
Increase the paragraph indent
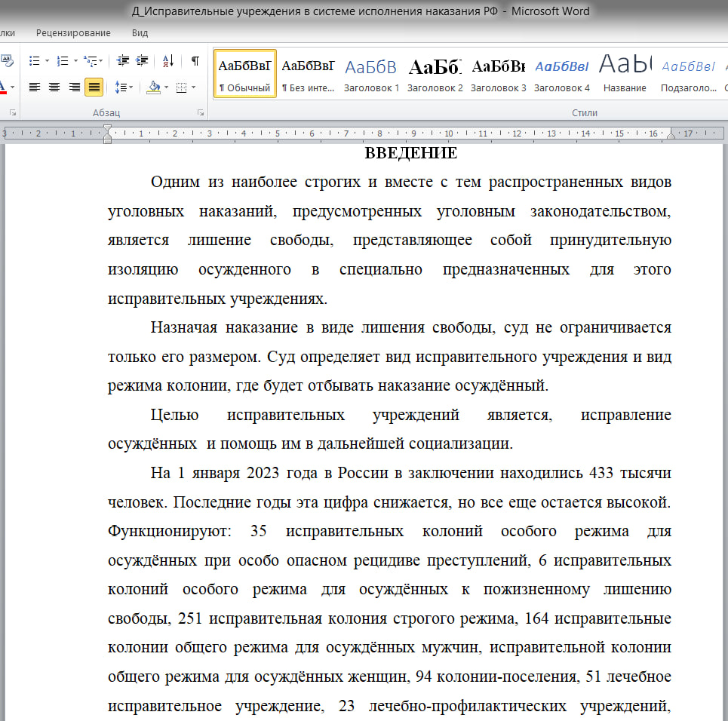coord(142,61)
